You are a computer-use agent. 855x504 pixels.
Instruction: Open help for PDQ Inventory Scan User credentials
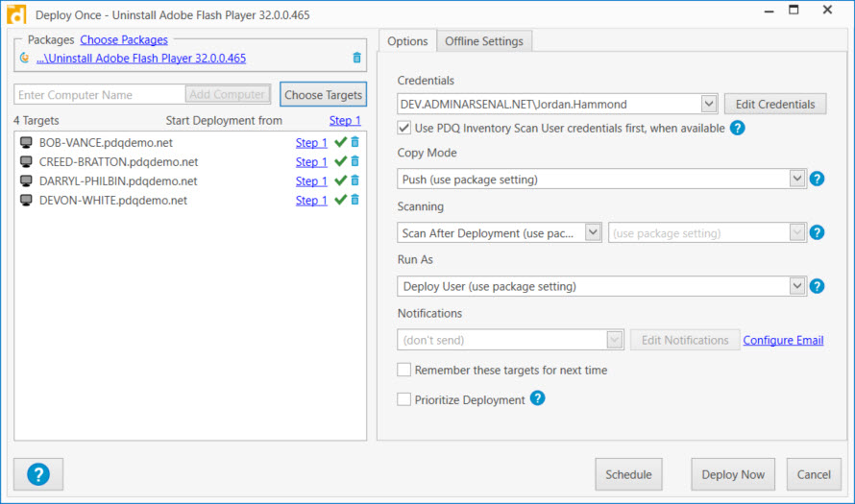pyautogui.click(x=737, y=128)
